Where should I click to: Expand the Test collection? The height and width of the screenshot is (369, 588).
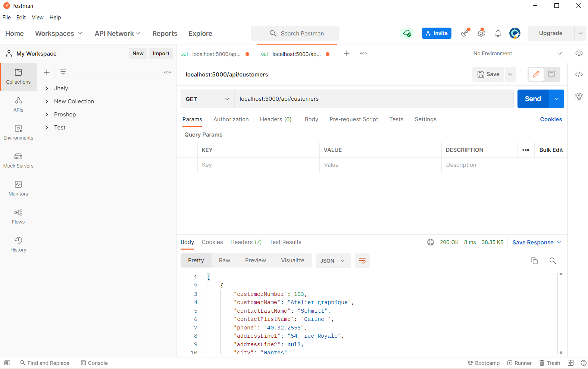(47, 128)
